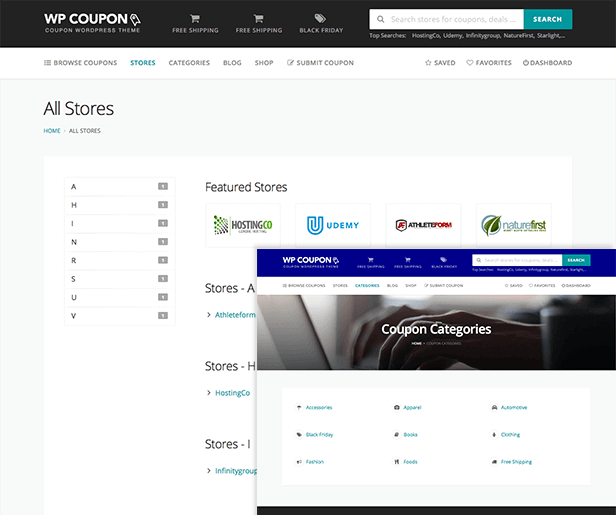This screenshot has width=616, height=515.
Task: Click the Foods fork-and-knife icon
Action: pos(396,462)
